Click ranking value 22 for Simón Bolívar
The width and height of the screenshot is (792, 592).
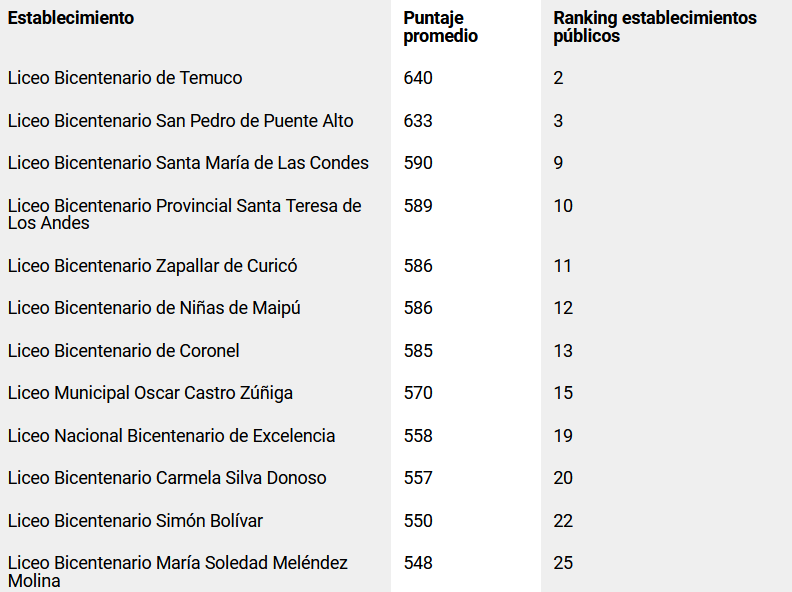(x=563, y=521)
